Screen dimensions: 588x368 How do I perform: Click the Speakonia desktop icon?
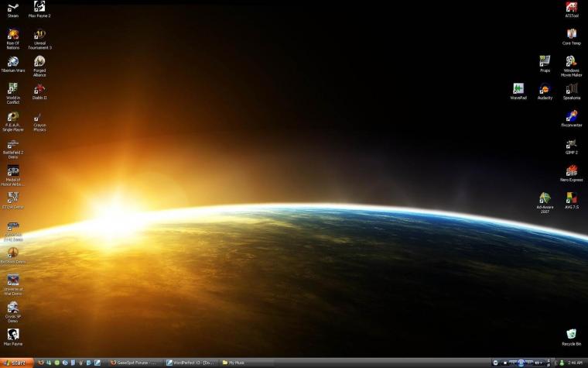tap(572, 91)
